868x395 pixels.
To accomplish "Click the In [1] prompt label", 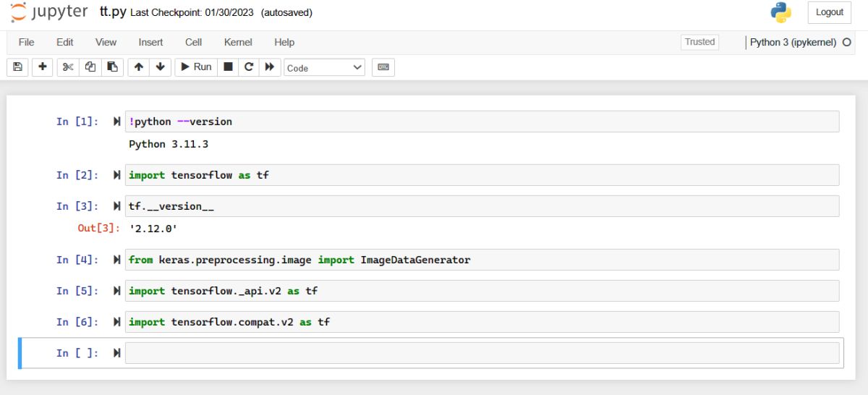I will click(x=77, y=122).
